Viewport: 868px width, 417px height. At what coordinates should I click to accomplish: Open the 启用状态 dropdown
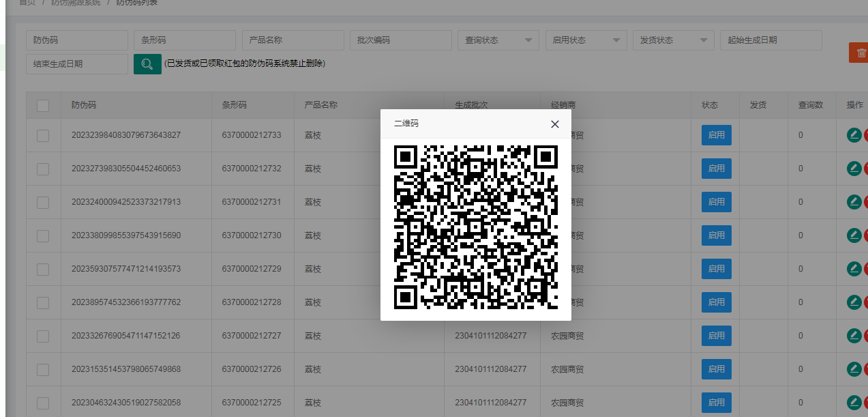pyautogui.click(x=586, y=40)
